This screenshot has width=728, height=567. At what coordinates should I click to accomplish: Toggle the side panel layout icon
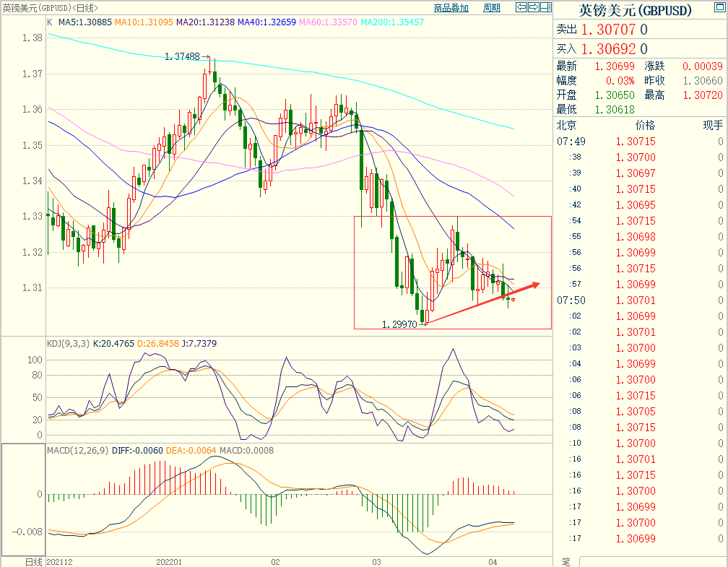tap(546, 8)
